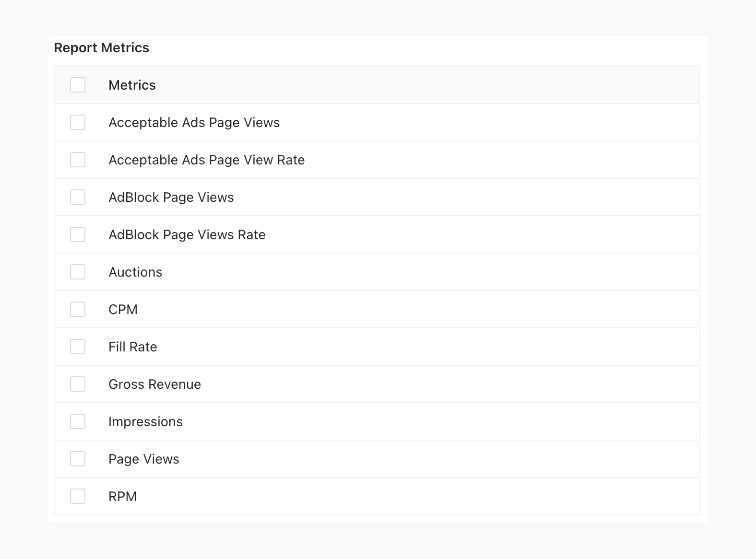Select the Impressions row label
The height and width of the screenshot is (559, 756).
point(146,421)
